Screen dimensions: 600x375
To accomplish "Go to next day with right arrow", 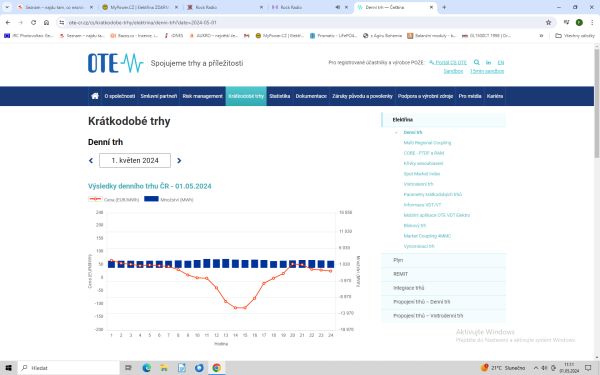I will [179, 161].
